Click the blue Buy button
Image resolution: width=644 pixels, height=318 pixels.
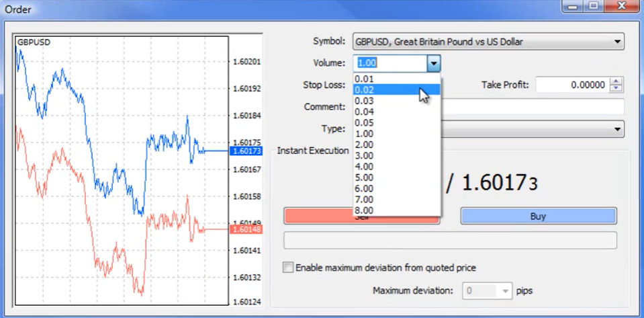(538, 216)
